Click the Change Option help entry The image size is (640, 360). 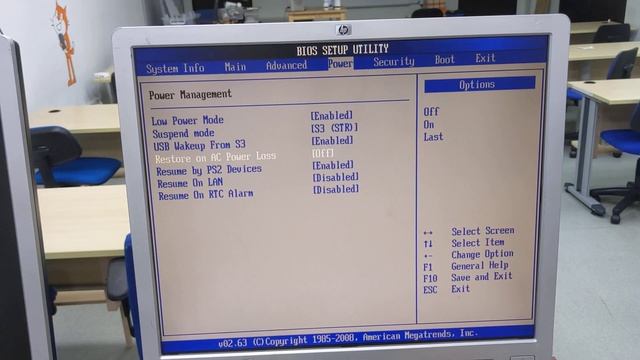click(468, 255)
